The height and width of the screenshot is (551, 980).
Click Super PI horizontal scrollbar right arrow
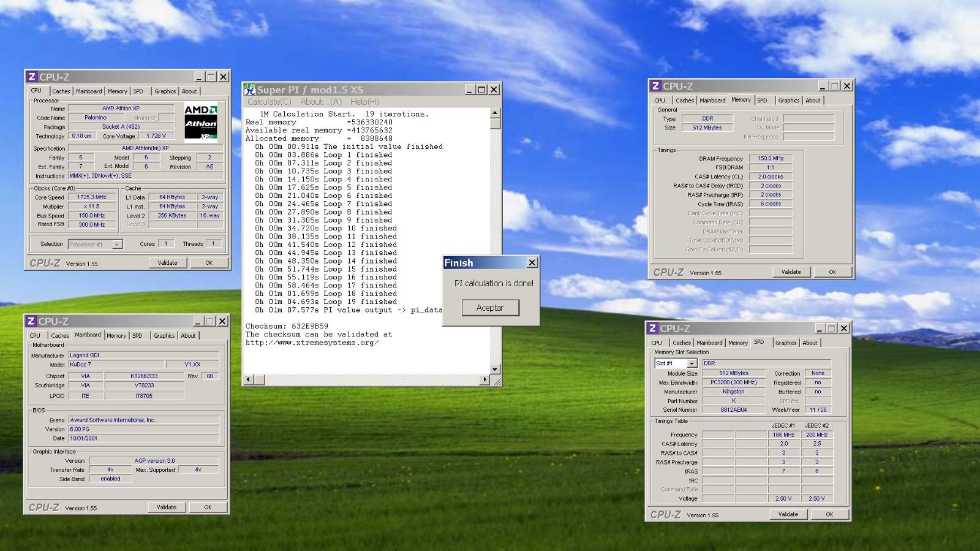coord(484,379)
